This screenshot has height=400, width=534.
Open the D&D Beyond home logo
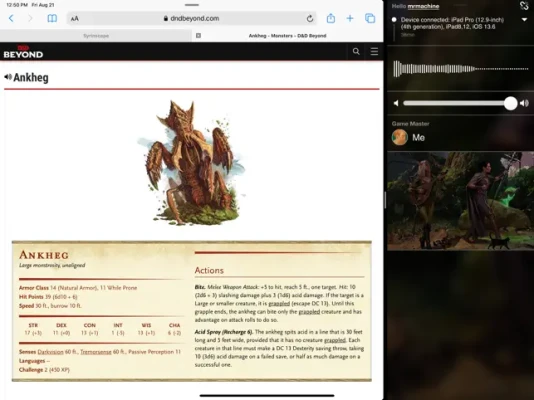coord(23,52)
